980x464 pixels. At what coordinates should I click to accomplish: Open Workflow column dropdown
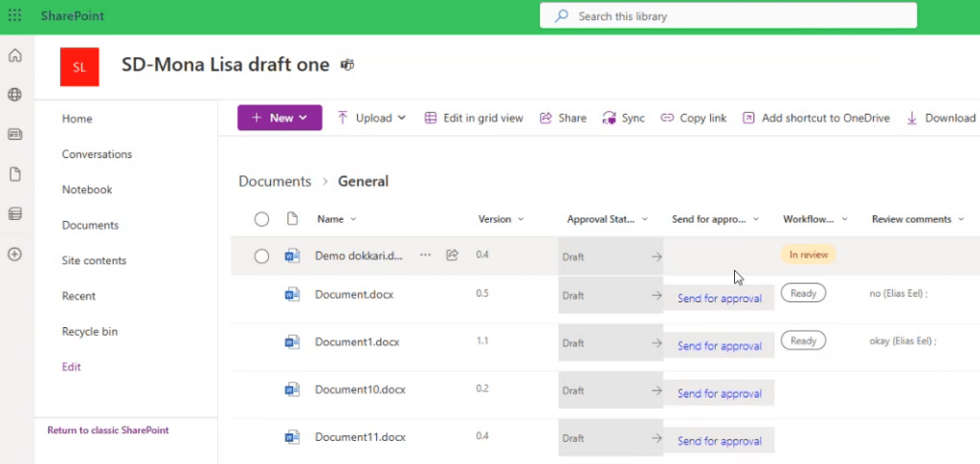(x=844, y=219)
